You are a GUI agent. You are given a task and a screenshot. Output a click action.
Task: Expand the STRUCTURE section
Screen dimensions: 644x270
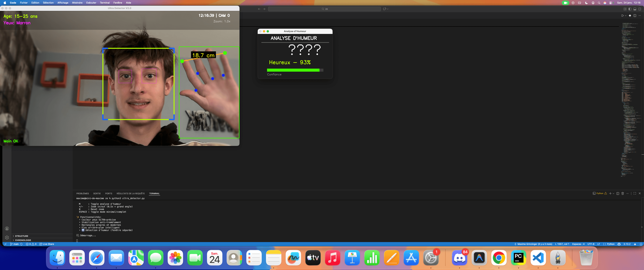coord(22,236)
